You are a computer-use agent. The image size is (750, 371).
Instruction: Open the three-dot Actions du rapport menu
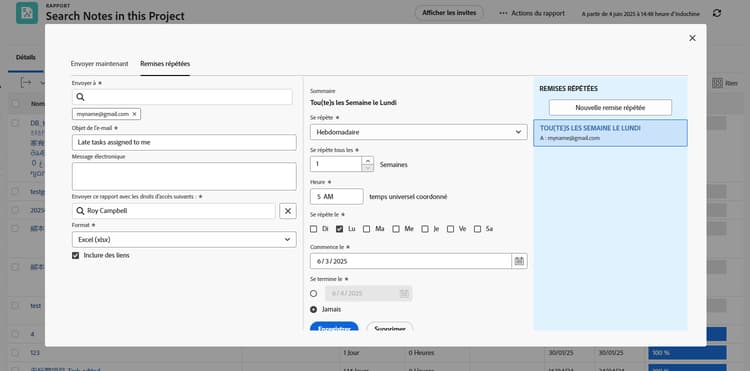531,13
